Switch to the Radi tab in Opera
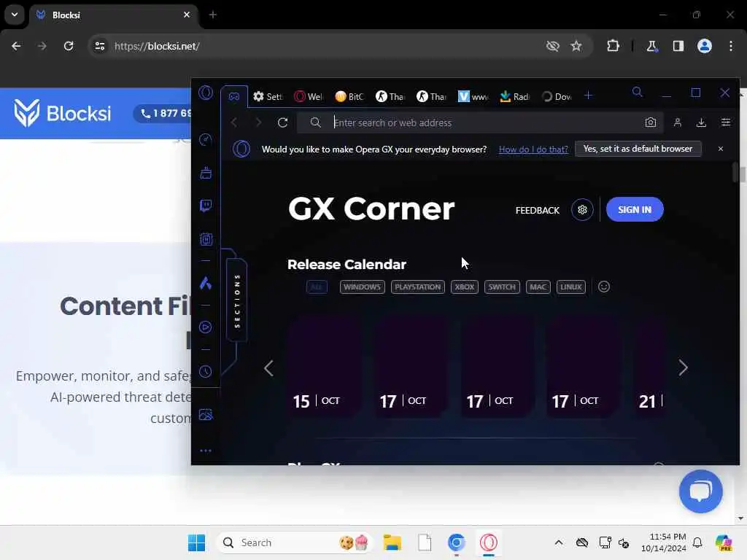 (x=514, y=96)
